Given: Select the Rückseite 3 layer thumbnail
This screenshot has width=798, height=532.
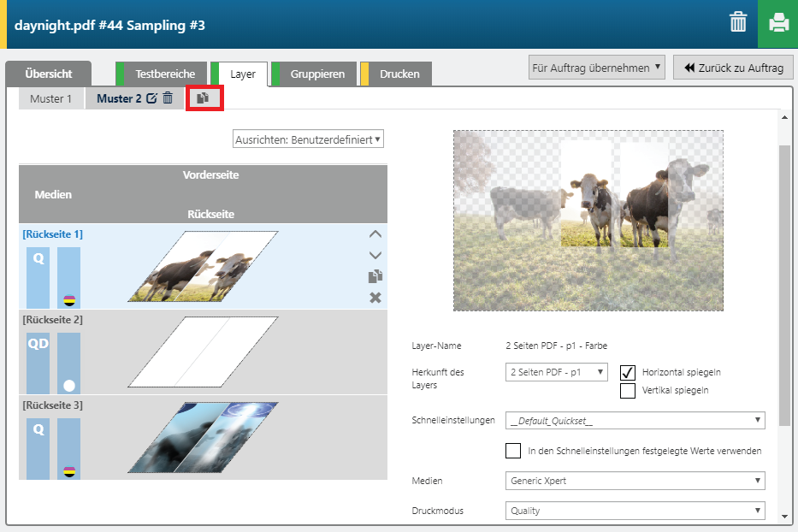Looking at the screenshot, I should point(204,436).
